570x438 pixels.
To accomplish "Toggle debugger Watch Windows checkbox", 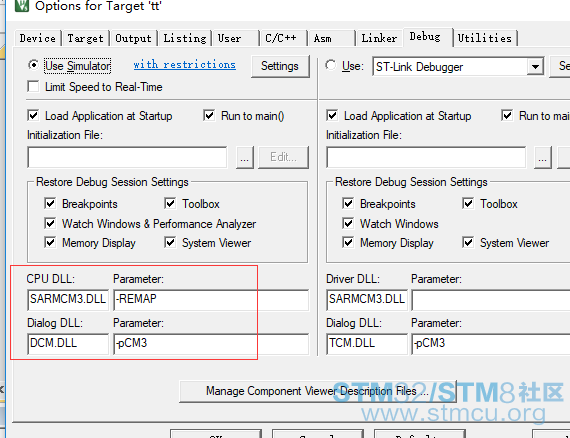I will tap(348, 223).
